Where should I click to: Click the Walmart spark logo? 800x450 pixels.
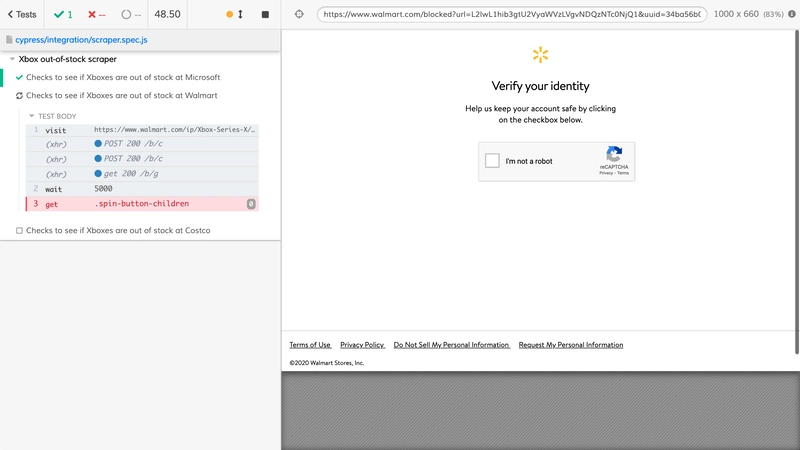pyautogui.click(x=540, y=55)
